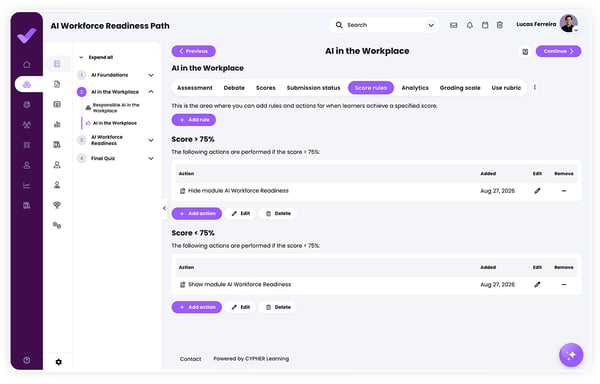The width and height of the screenshot is (600, 384).
Task: Switch to the Assessment tab
Action: (x=195, y=88)
